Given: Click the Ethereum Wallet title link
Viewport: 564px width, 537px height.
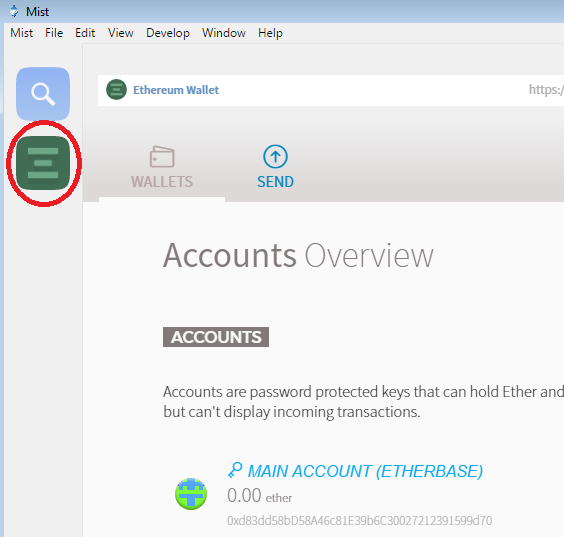Looking at the screenshot, I should pos(176,90).
